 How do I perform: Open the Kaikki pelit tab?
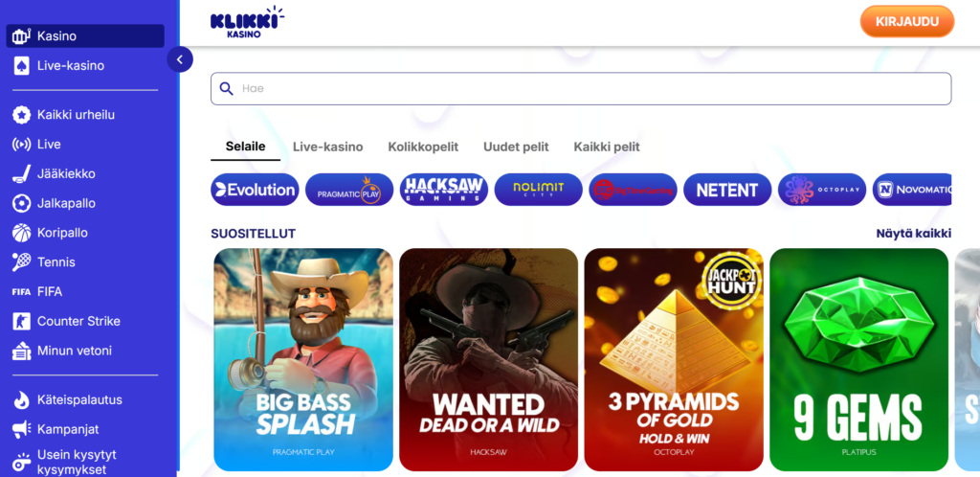click(x=607, y=148)
